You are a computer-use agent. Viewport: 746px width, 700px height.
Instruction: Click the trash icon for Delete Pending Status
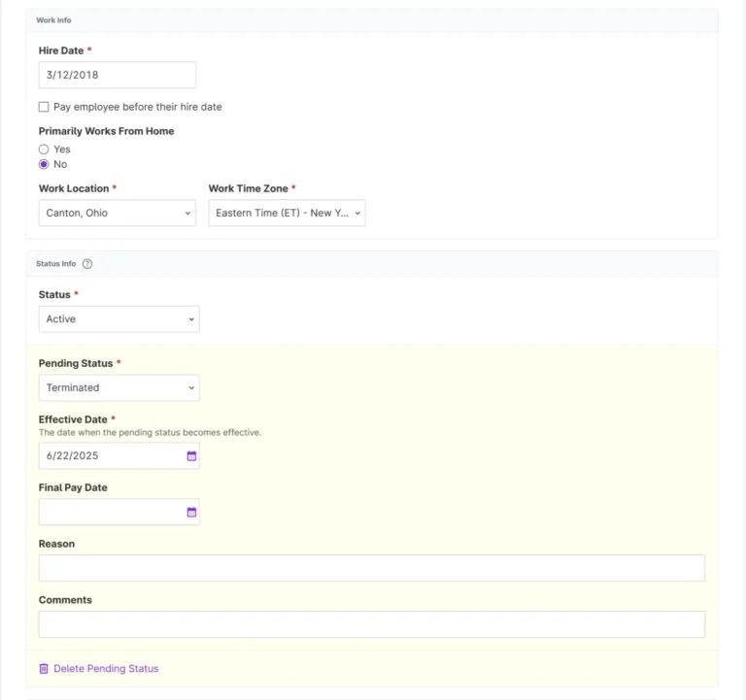(44, 669)
